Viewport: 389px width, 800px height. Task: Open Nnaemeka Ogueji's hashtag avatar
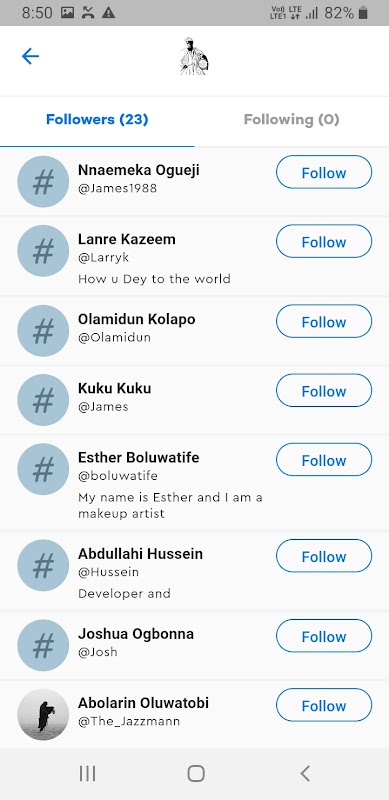[43, 182]
